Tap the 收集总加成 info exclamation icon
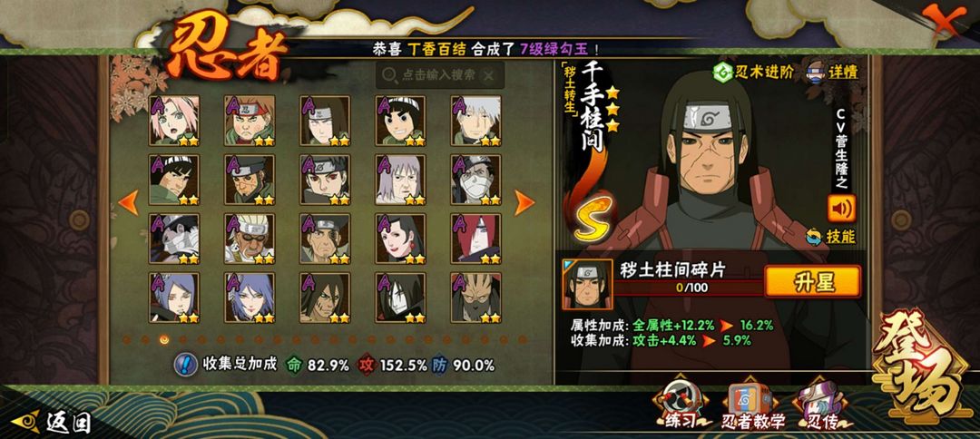This screenshot has width=980, height=439. coord(186,365)
